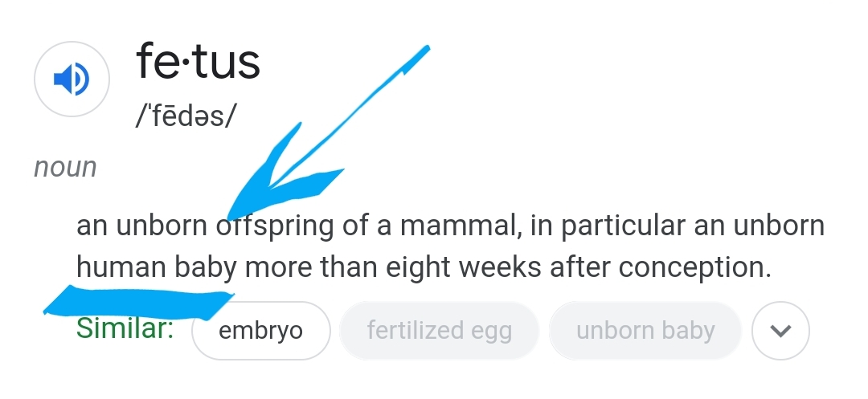
Task: Select the unborn baby synonym chip
Action: [645, 331]
